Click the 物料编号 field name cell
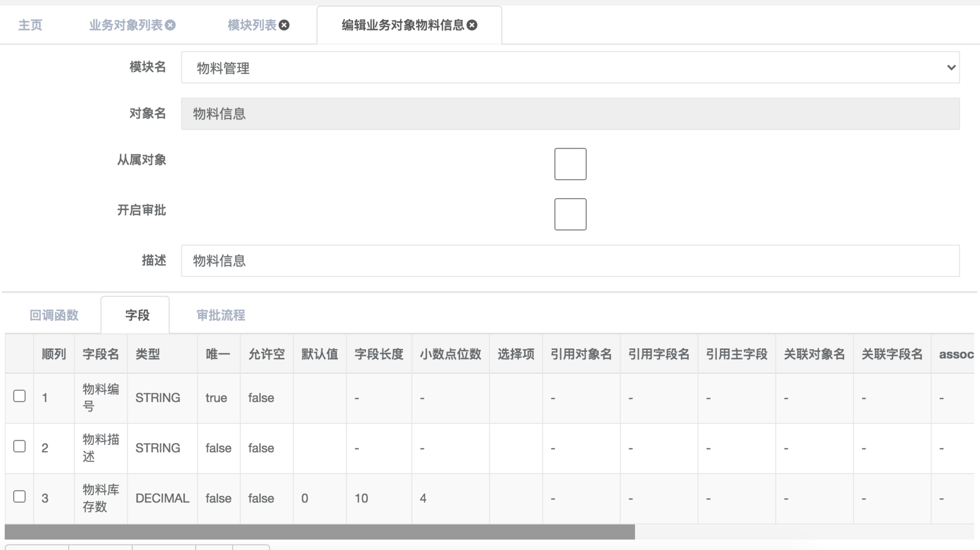The width and height of the screenshot is (980, 550). coord(101,398)
